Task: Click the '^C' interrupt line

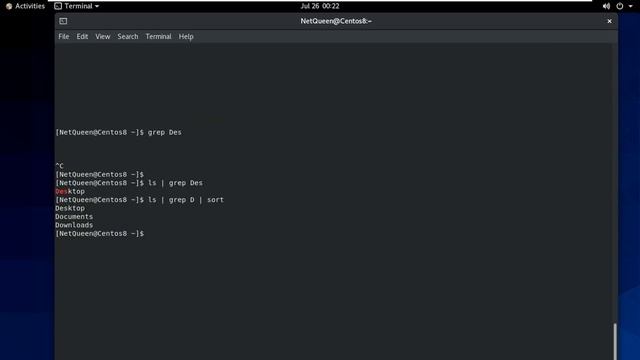Action: point(60,166)
